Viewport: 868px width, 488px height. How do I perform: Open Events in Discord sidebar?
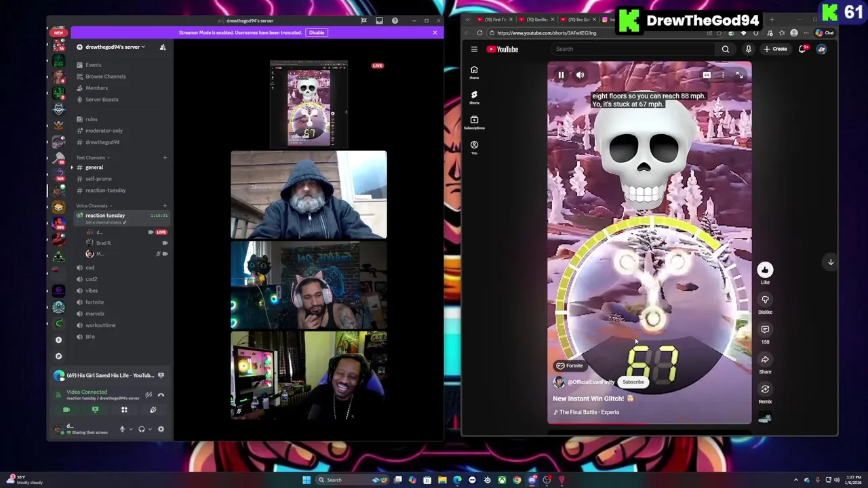click(94, 65)
